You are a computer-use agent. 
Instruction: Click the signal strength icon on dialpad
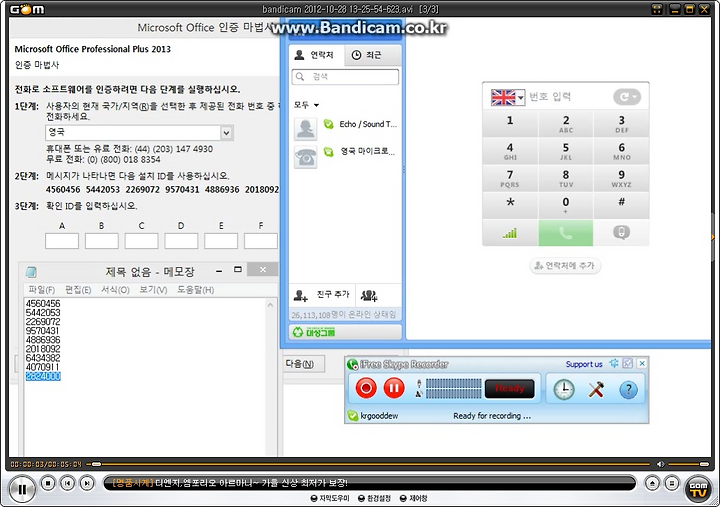pos(510,233)
